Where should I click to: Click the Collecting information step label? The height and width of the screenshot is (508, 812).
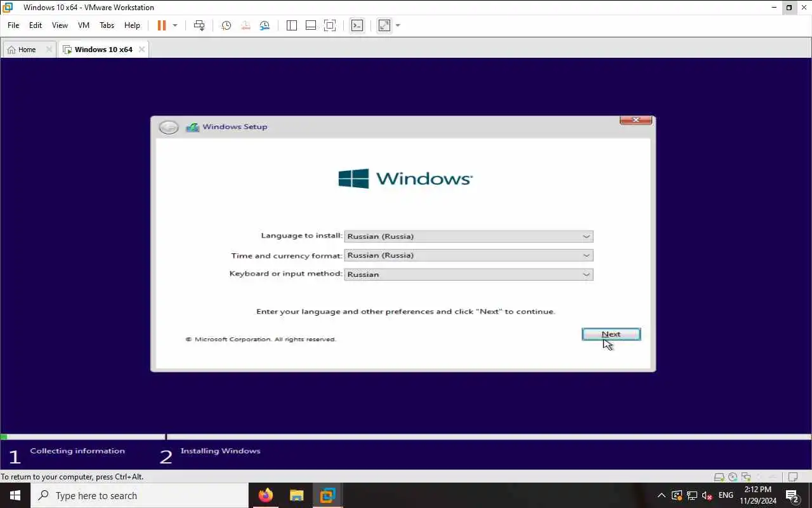coord(77,451)
